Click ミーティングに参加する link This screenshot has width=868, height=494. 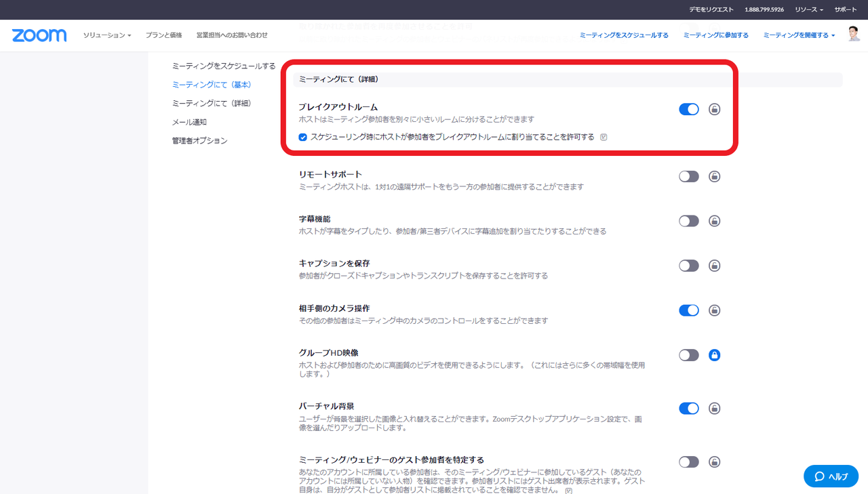point(716,35)
